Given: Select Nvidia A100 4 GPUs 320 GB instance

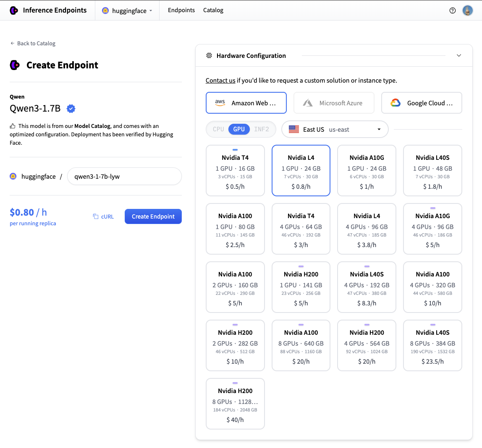Looking at the screenshot, I should (432, 287).
